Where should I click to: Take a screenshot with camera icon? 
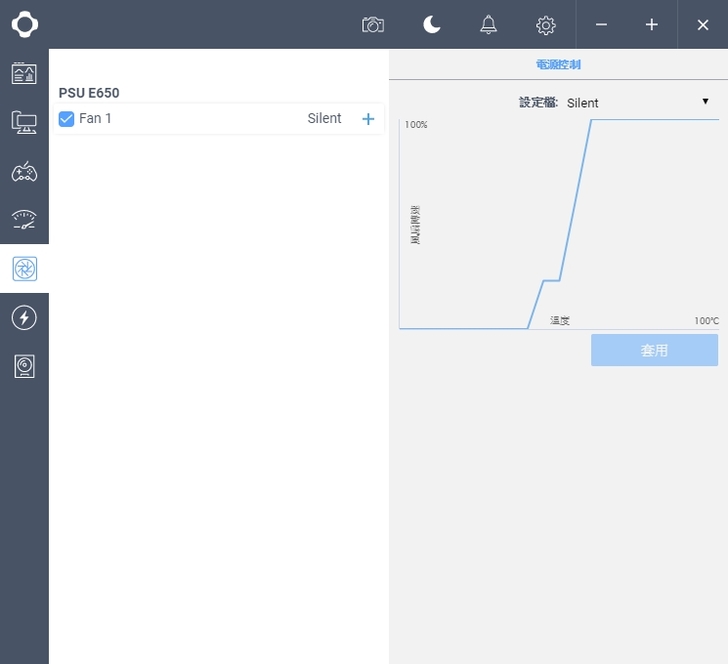click(373, 25)
